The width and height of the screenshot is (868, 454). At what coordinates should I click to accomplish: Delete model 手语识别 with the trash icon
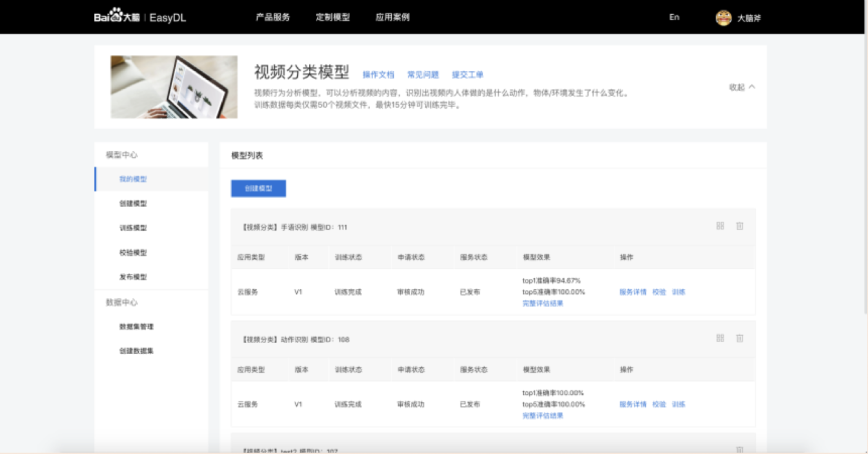pyautogui.click(x=740, y=226)
